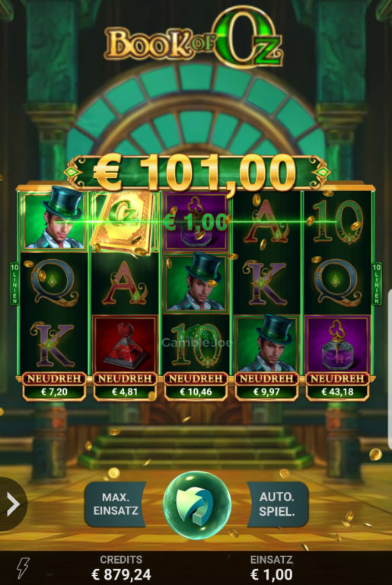This screenshot has height=585, width=392.
Task: Adjust the Einsatz € 1,00 bet value
Action: click(272, 568)
